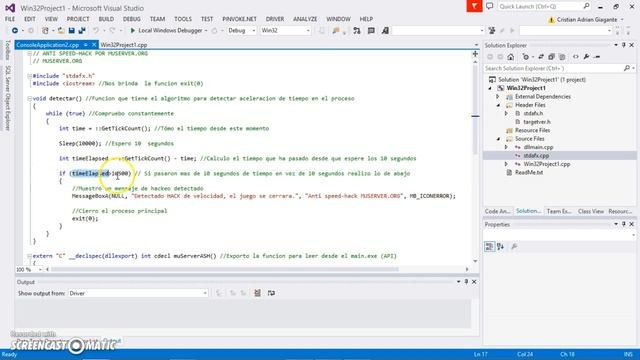The image size is (640, 360).
Task: Open the Cristian Adrian Giagante account menu
Action: point(586,20)
